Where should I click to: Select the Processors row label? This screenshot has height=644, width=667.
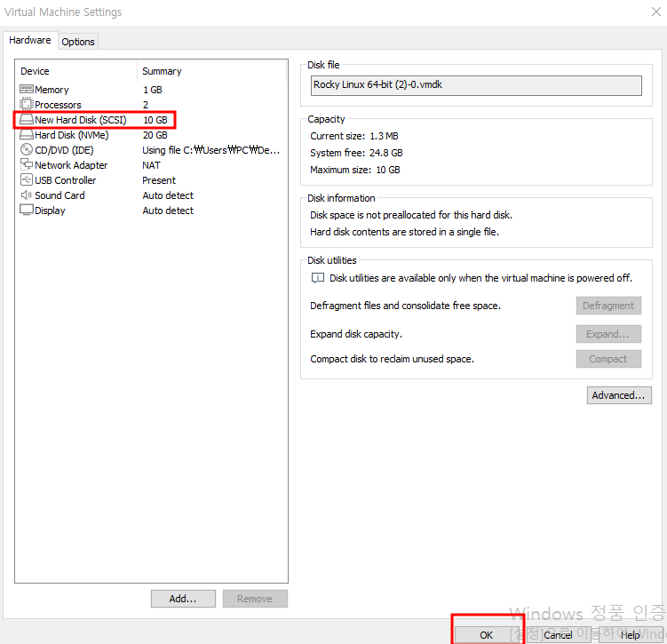click(x=58, y=105)
